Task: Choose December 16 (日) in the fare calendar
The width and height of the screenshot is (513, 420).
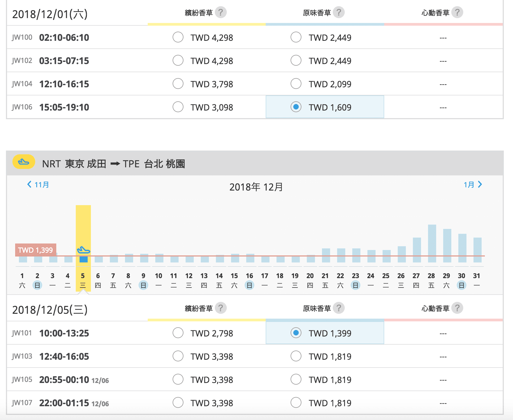Action: point(249,281)
